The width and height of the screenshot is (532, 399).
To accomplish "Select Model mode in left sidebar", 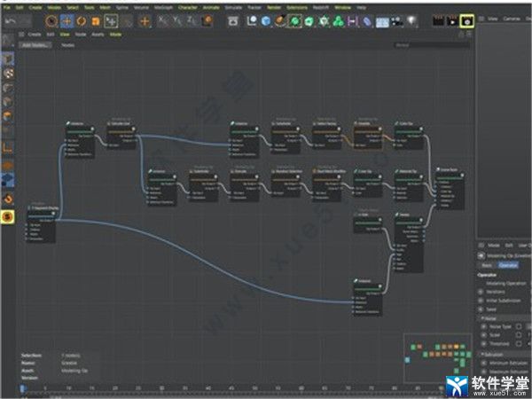I will pyautogui.click(x=8, y=59).
